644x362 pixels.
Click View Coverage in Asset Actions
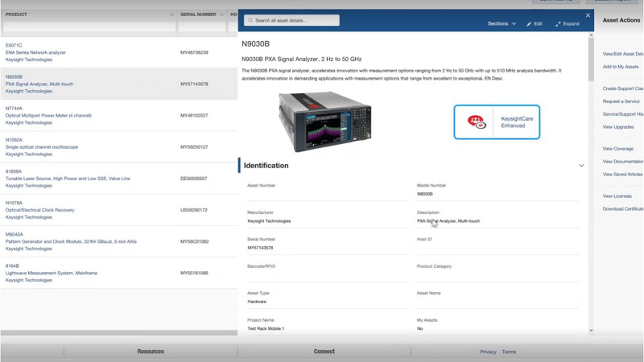pos(618,149)
